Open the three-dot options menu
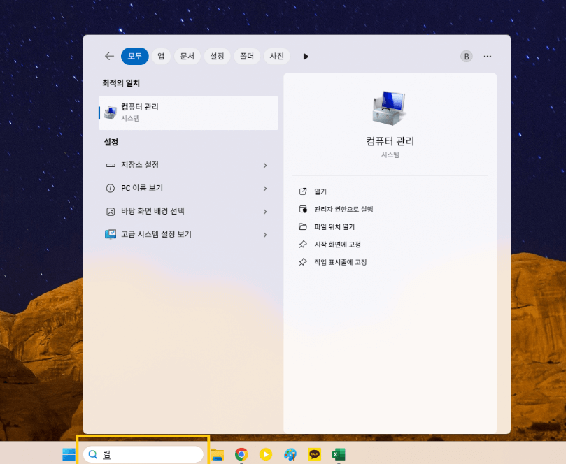This screenshot has width=566, height=466. coord(487,56)
